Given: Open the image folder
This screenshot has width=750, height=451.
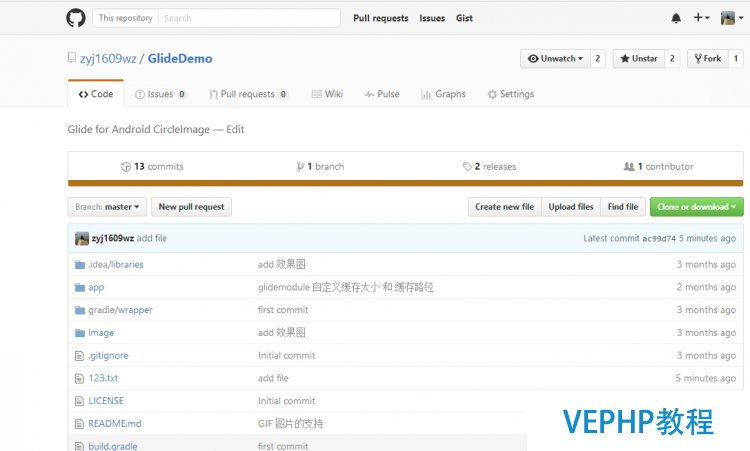Looking at the screenshot, I should pos(101,333).
